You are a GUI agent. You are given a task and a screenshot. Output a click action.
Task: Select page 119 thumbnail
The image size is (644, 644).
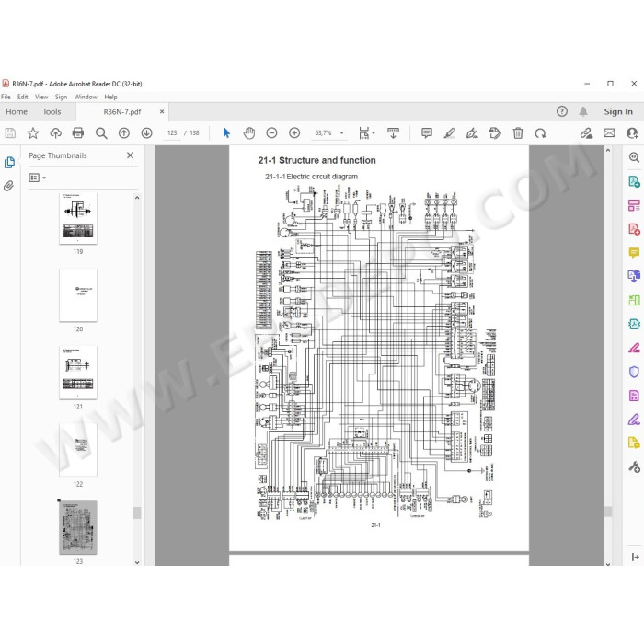(78, 218)
